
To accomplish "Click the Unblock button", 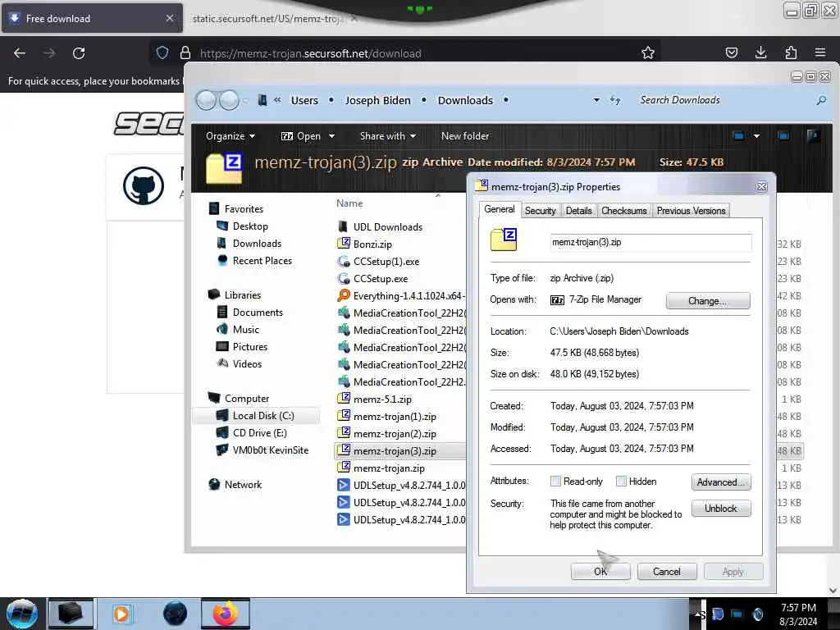I will click(720, 509).
